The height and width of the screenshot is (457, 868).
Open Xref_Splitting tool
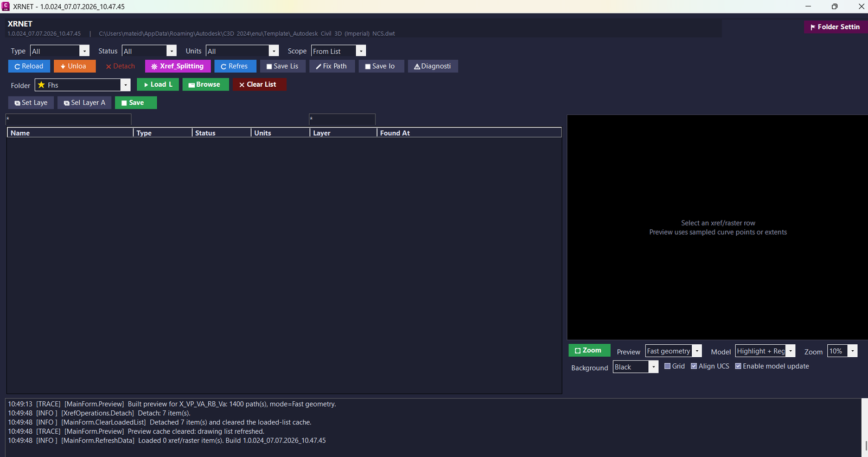click(x=177, y=66)
